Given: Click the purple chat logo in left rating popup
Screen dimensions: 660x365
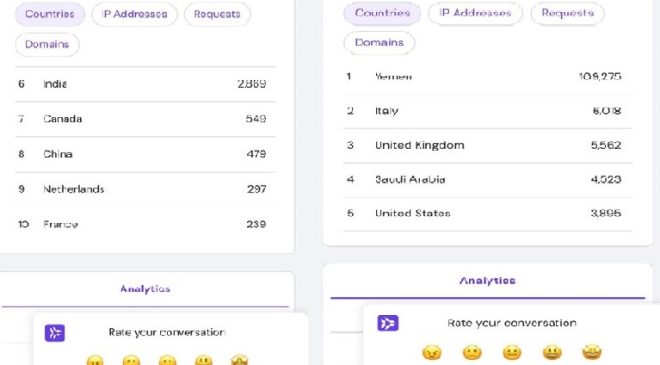Looking at the screenshot, I should coord(55,333).
